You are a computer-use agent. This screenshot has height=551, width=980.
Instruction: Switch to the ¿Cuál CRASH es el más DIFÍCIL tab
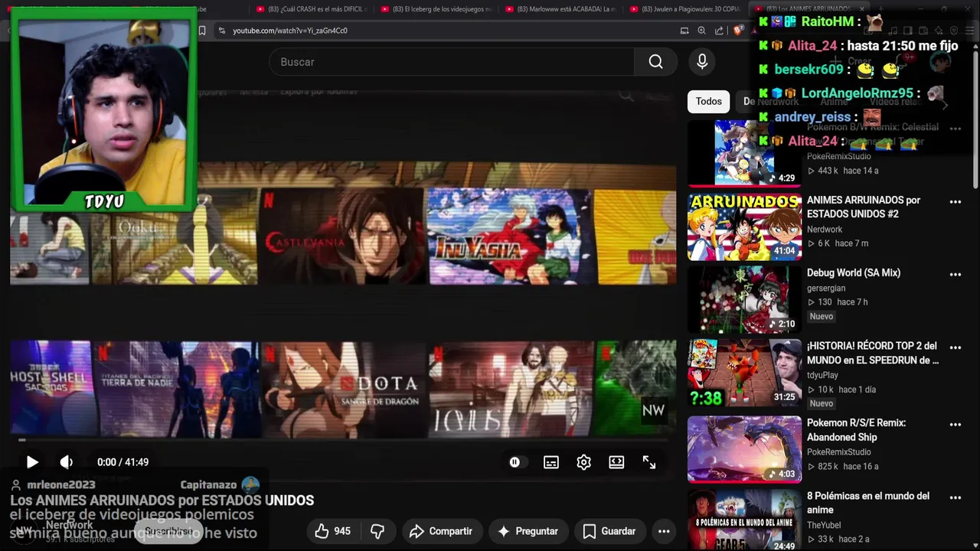(x=312, y=9)
